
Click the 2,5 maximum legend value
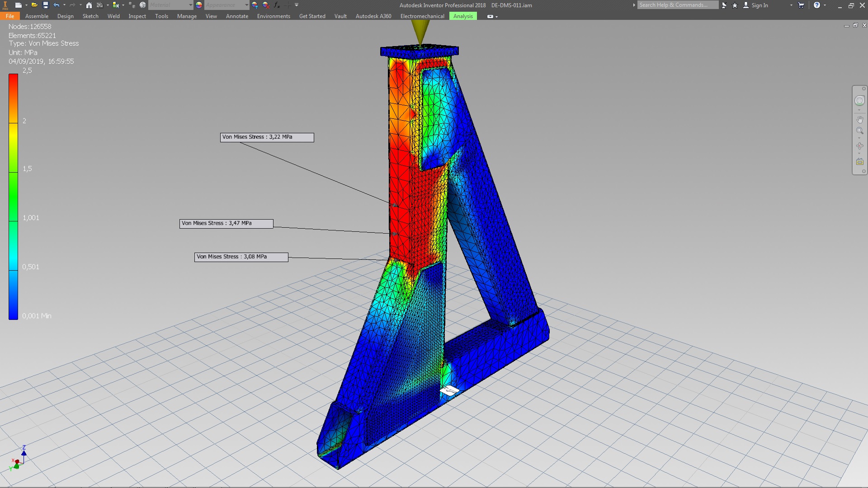pyautogui.click(x=27, y=70)
